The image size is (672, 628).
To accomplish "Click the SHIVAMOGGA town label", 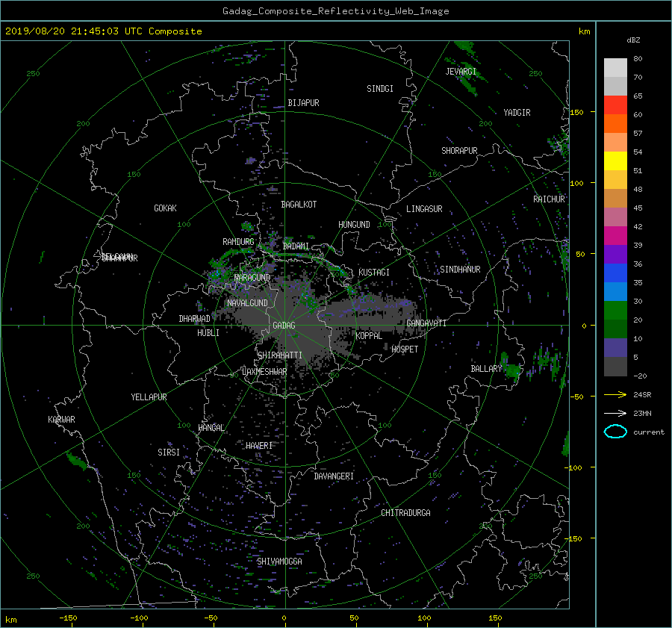I will 279,562.
